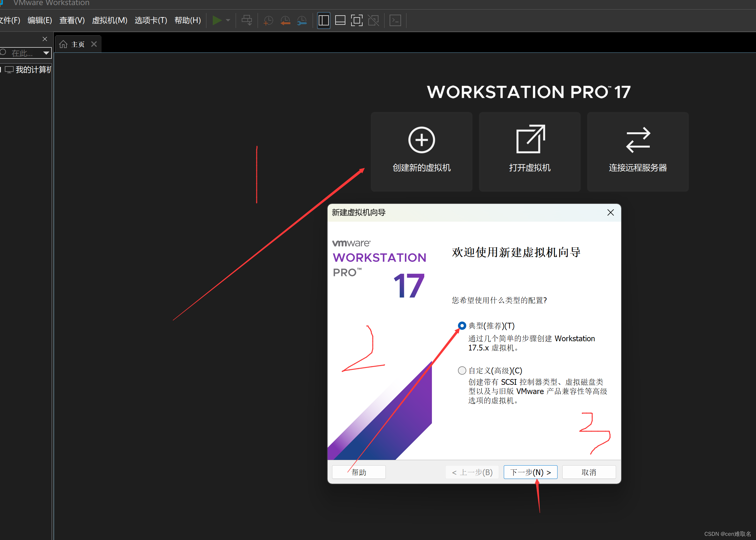The width and height of the screenshot is (756, 540).
Task: Select the 自定义(高级) radio button
Action: [462, 370]
